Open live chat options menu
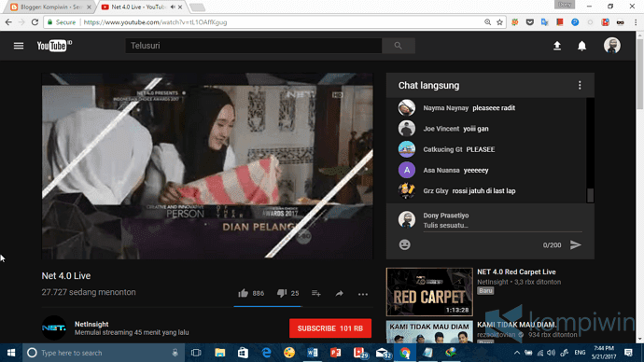The image size is (644, 362). click(x=580, y=86)
